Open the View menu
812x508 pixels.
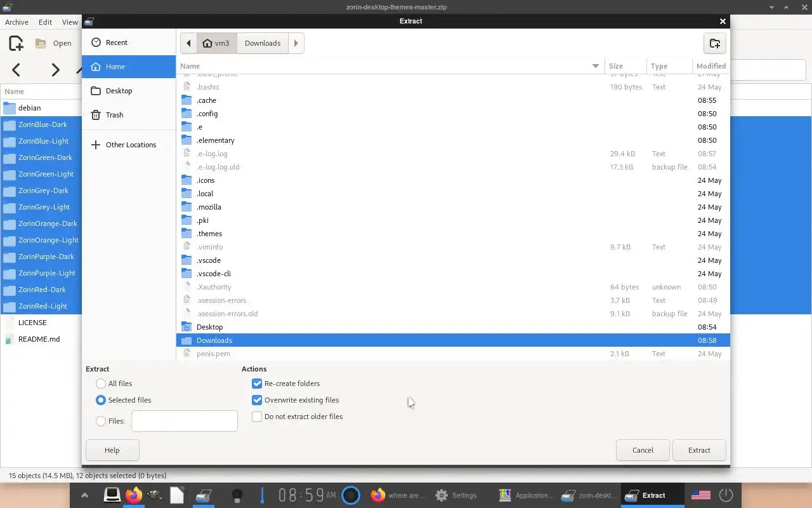point(70,22)
